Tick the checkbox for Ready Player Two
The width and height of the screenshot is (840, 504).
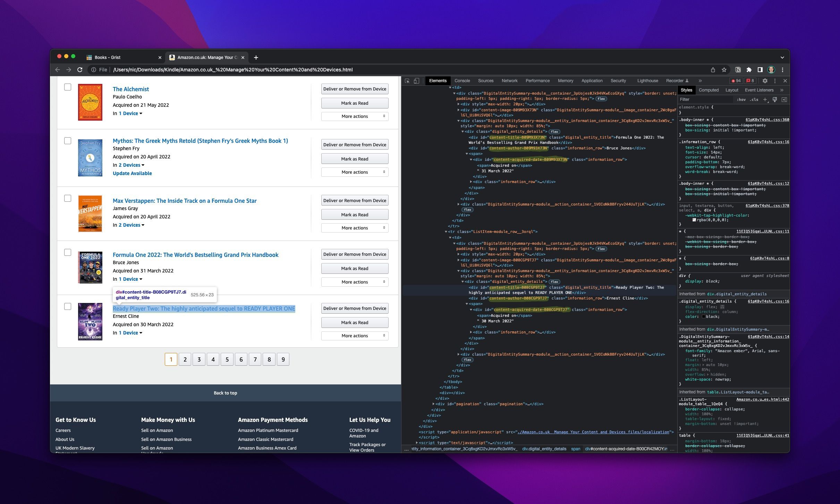[x=68, y=306]
